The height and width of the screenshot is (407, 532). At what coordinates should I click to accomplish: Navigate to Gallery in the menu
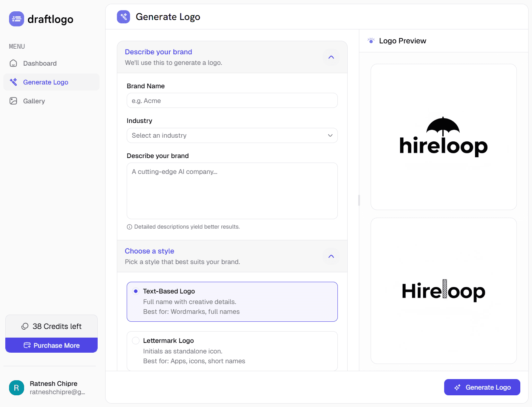coord(34,101)
